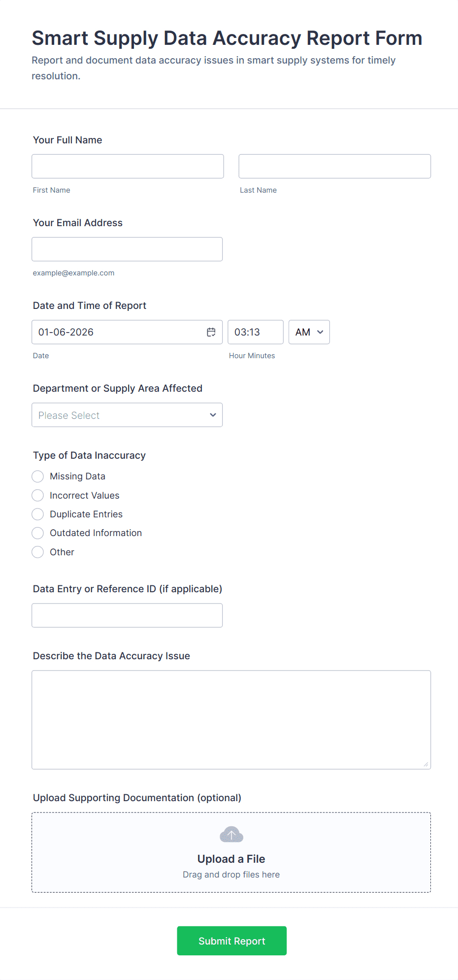Viewport: 458px width, 980px height.
Task: Click the Last Name input field
Action: 334,166
